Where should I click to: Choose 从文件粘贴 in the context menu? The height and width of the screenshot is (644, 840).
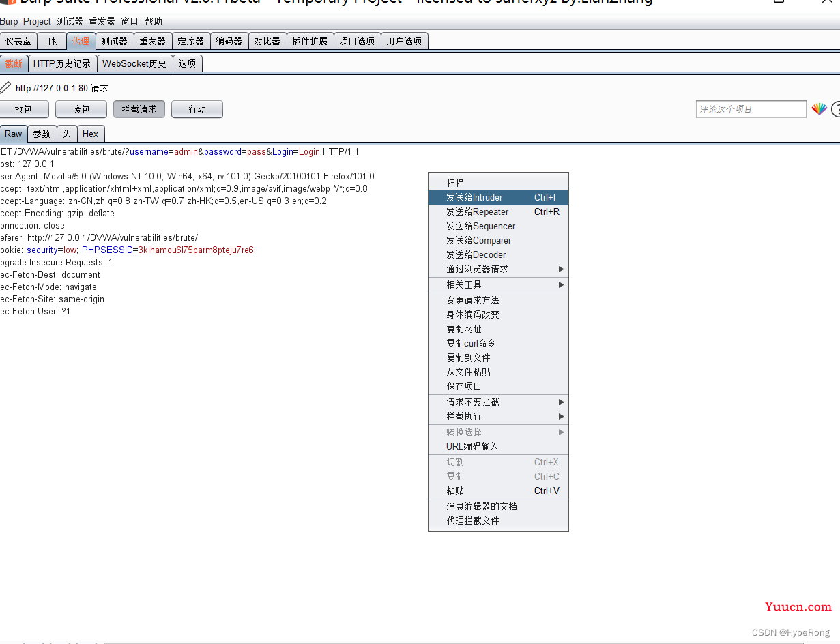[x=498, y=372]
